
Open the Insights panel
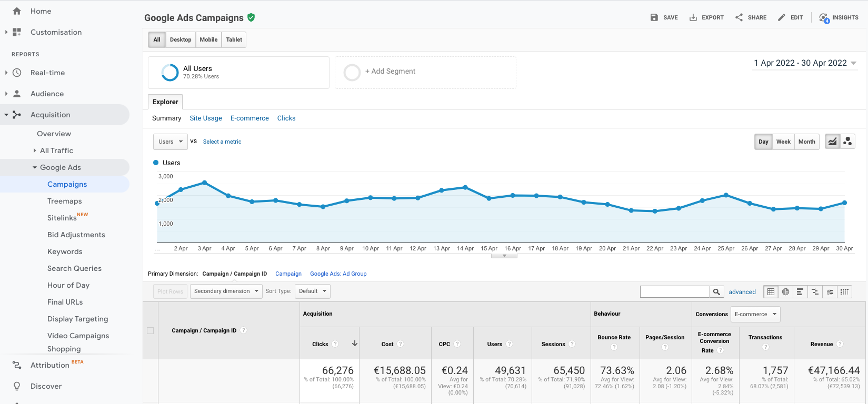[x=839, y=17]
